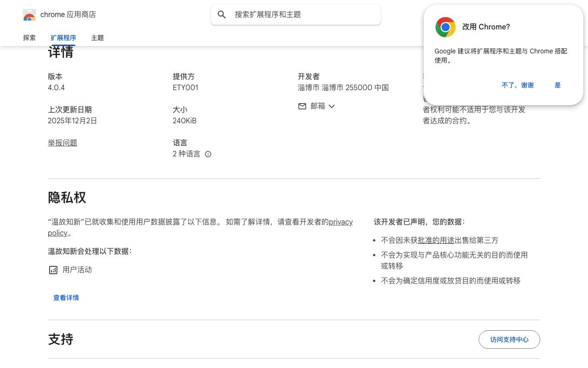Click the 批准的用途 link

click(436, 240)
